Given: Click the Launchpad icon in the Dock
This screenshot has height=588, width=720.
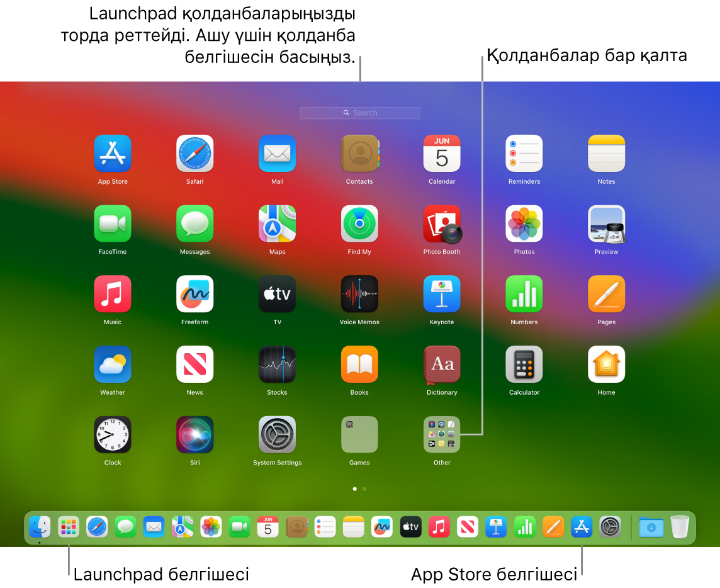Looking at the screenshot, I should point(69,527).
